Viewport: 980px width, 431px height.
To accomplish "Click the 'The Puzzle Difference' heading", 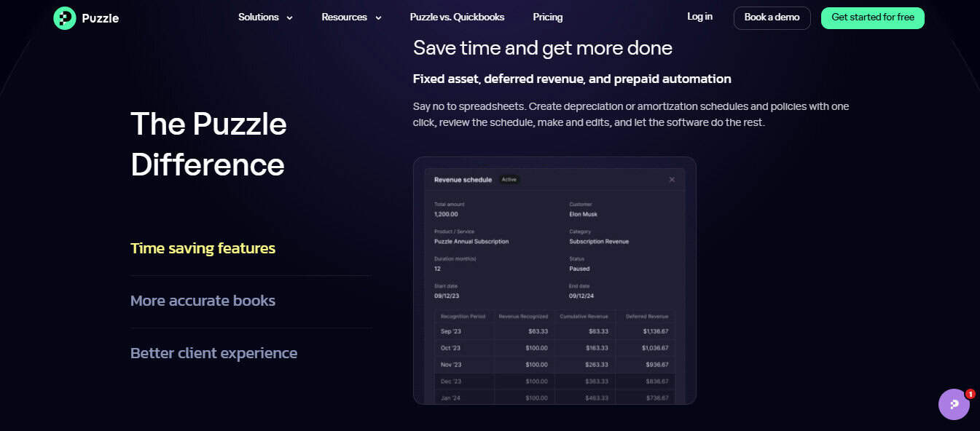I will 208,144.
